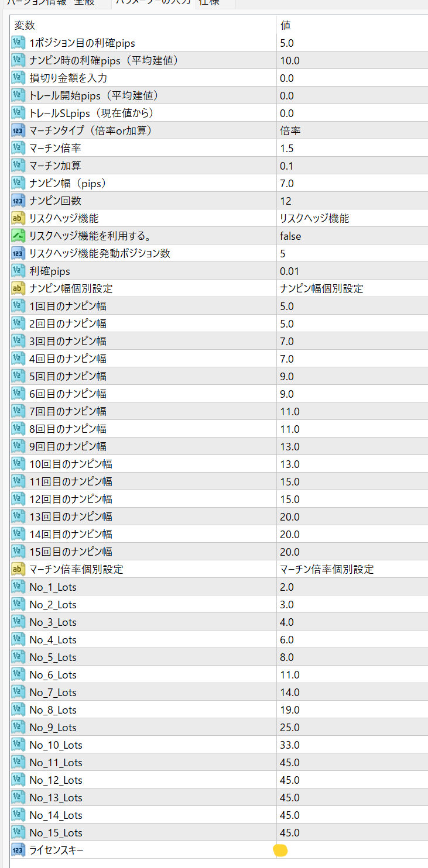Click the integer icon beside ライセンスキー
This screenshot has height=868, width=428.
(x=18, y=850)
